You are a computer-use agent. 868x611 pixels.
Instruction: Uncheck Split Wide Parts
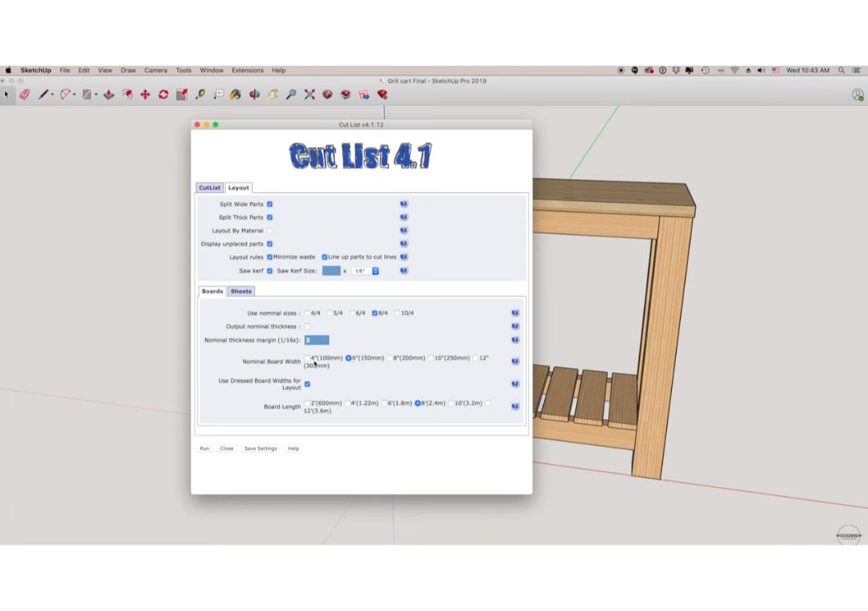click(268, 203)
